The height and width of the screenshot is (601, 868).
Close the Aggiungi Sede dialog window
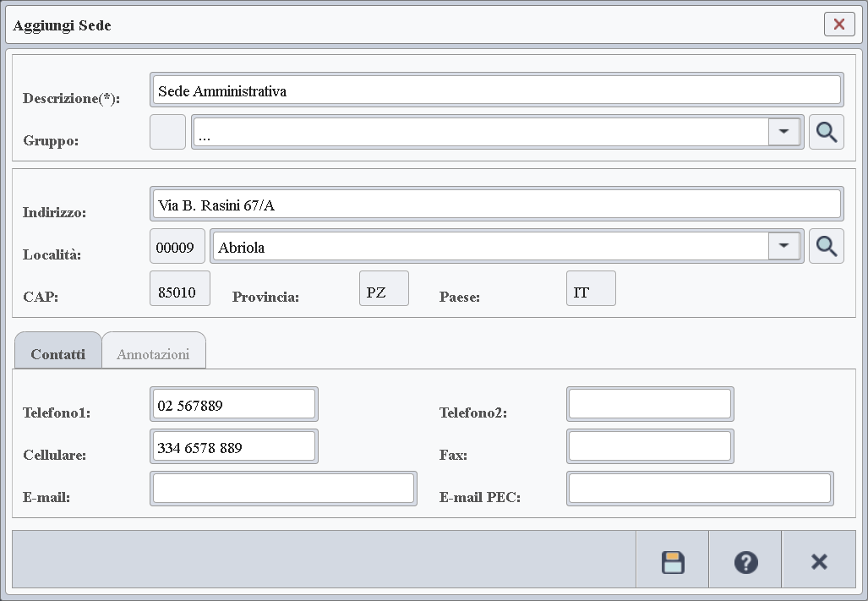point(838,25)
